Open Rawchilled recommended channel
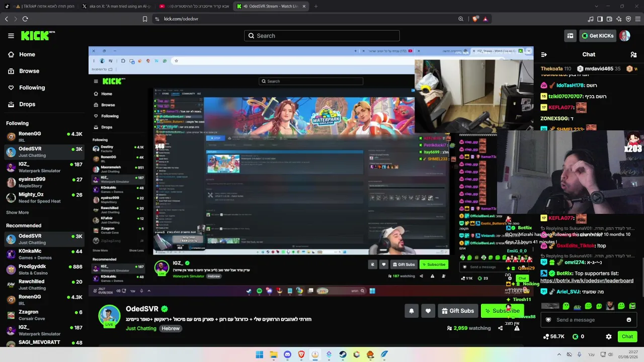This screenshot has width=644, height=362. point(44,285)
